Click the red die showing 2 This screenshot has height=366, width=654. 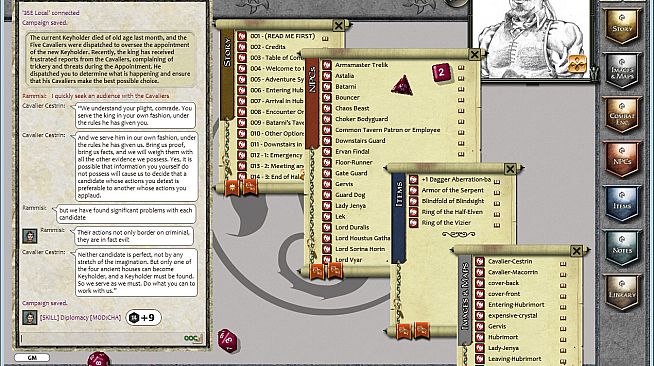(x=441, y=73)
